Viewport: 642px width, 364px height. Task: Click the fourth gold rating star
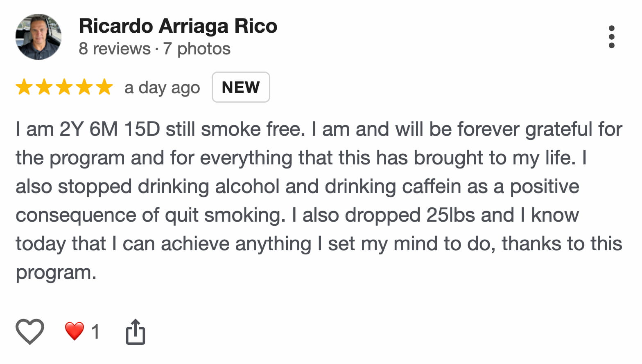click(84, 87)
